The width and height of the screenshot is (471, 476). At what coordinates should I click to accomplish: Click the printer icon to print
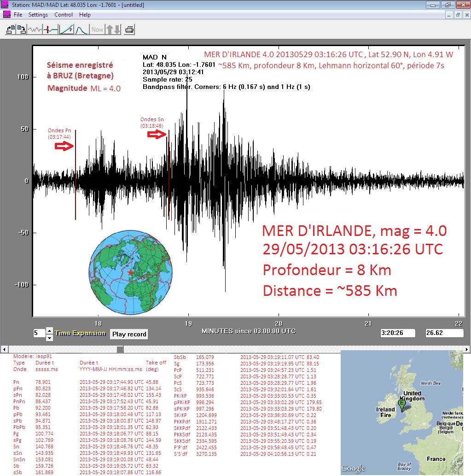tap(129, 29)
